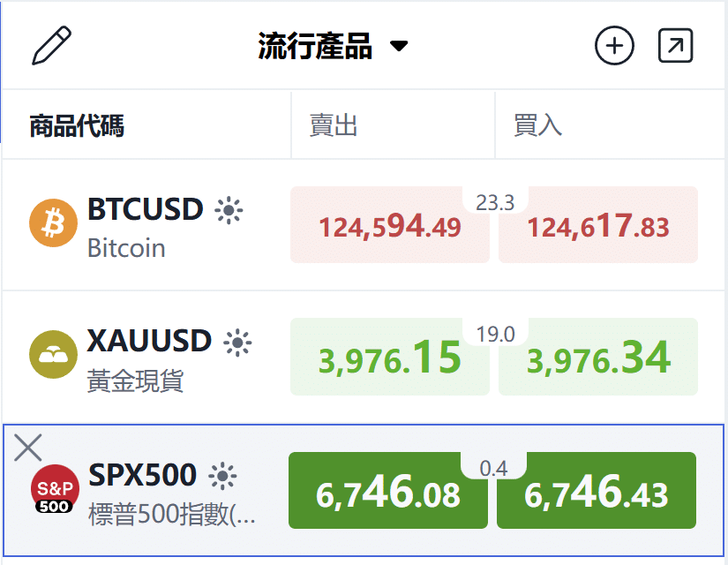Open the 流行產品 category dropdown

click(x=316, y=43)
